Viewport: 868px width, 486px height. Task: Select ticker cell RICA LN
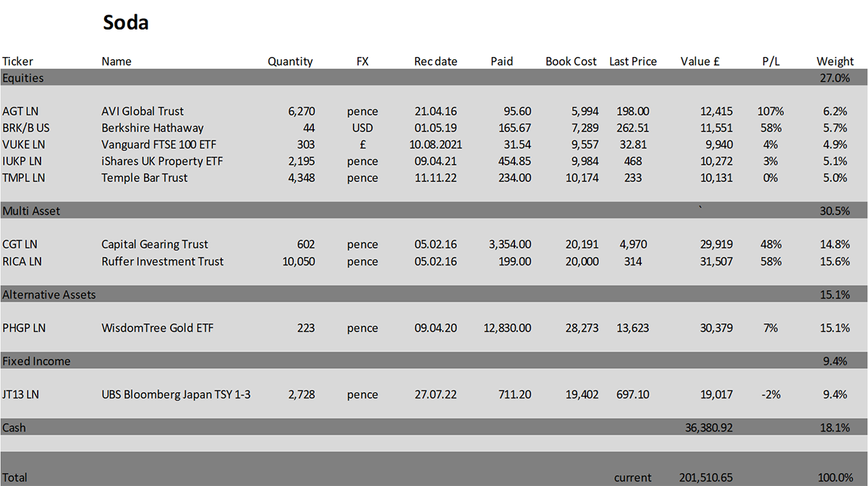(x=22, y=261)
